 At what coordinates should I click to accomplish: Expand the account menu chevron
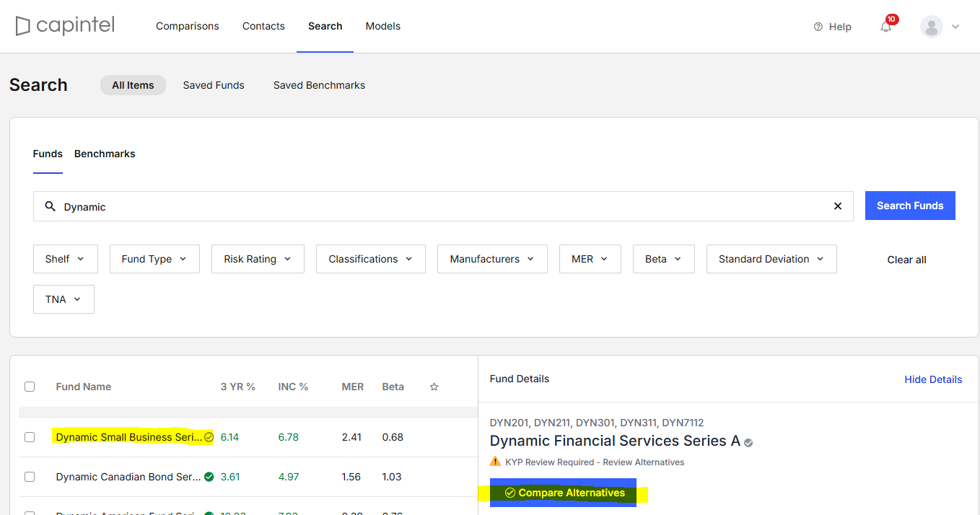click(x=955, y=27)
